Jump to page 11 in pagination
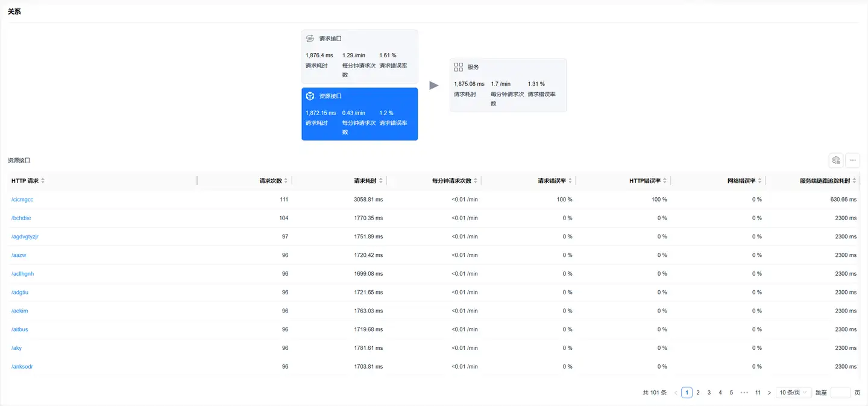868x406 pixels. coord(758,392)
